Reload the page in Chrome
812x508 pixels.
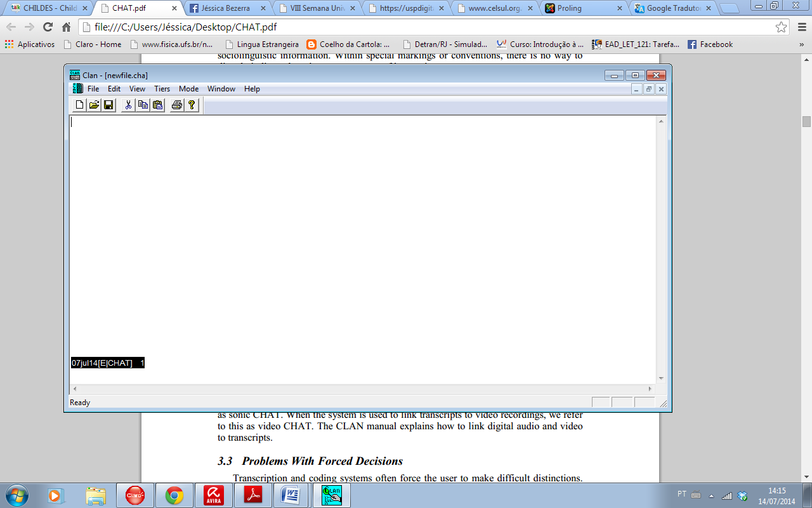(x=48, y=27)
